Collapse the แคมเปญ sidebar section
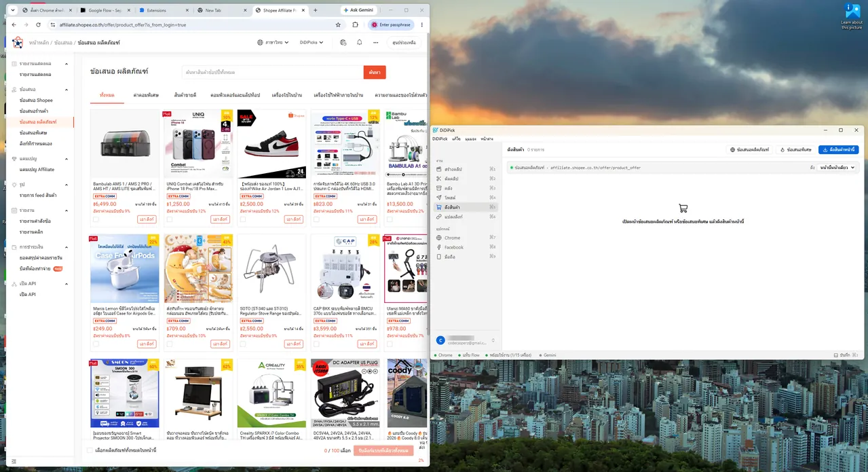Image resolution: width=868 pixels, height=472 pixels. (67, 158)
